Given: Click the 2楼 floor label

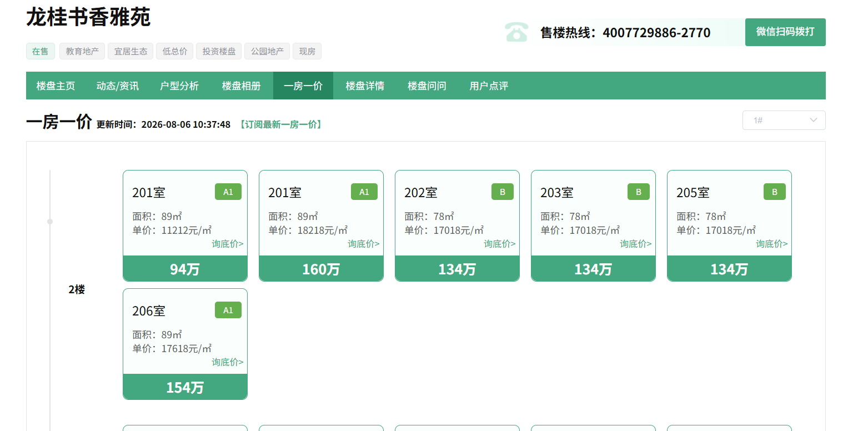Looking at the screenshot, I should click(x=77, y=289).
